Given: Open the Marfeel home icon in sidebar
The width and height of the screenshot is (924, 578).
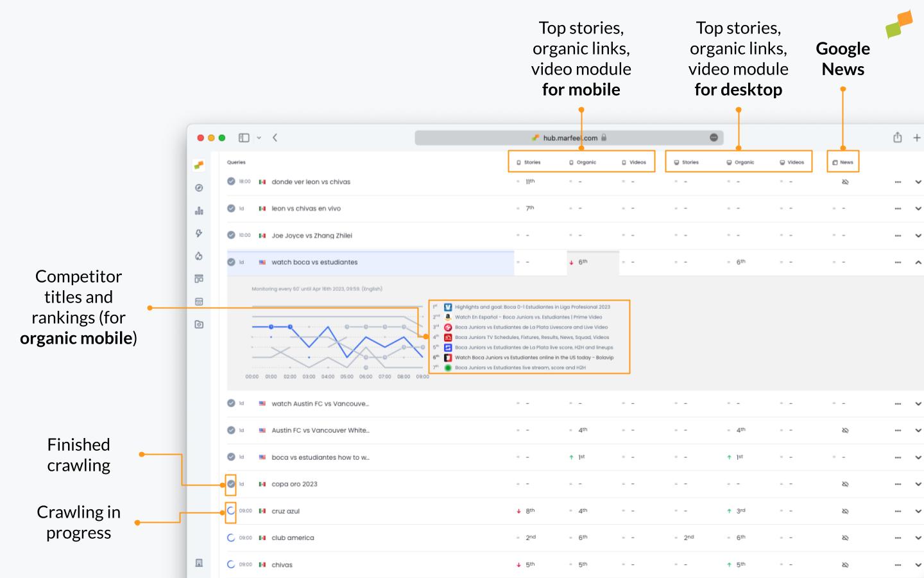Looking at the screenshot, I should click(199, 164).
